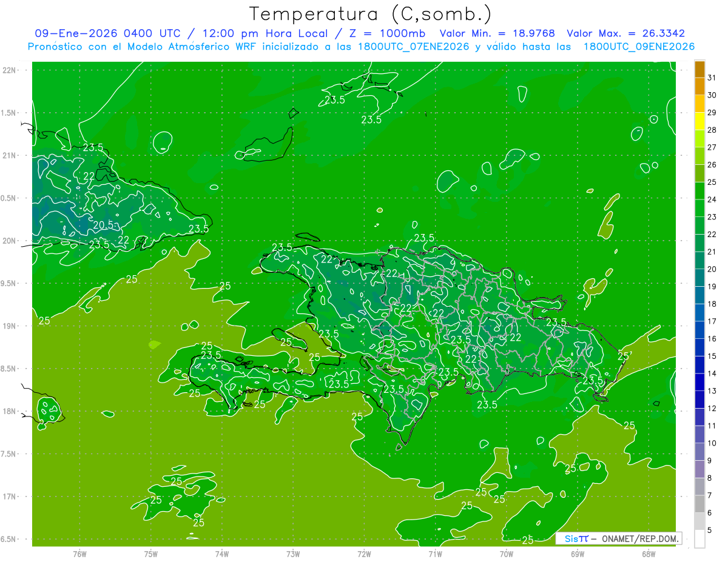
Task: Click the '31' colorbar scale label
Action: [712, 78]
